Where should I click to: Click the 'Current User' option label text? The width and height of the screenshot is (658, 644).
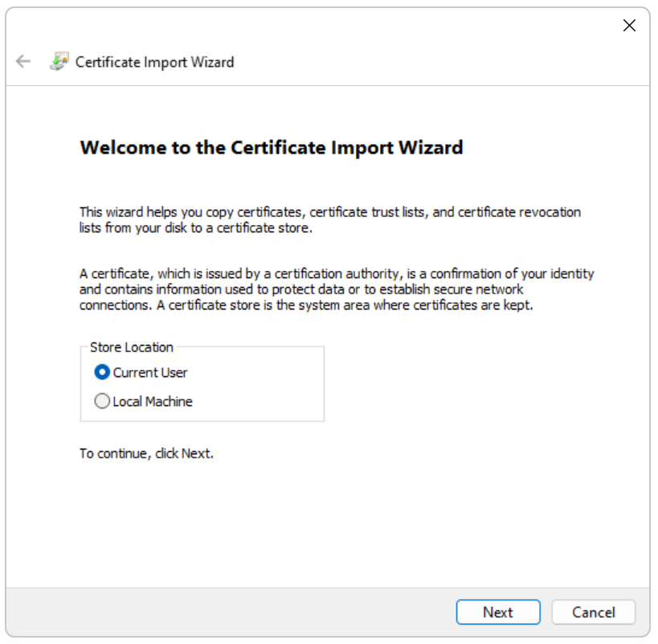150,372
